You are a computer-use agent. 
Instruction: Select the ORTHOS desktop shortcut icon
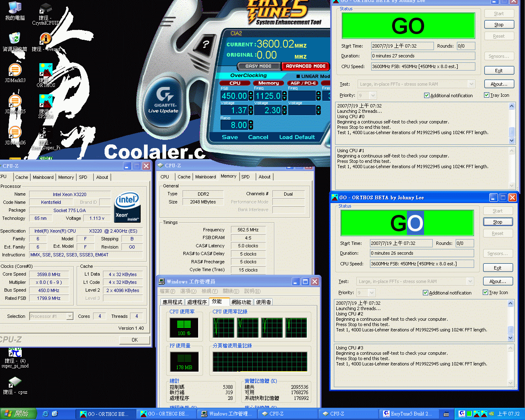click(46, 75)
